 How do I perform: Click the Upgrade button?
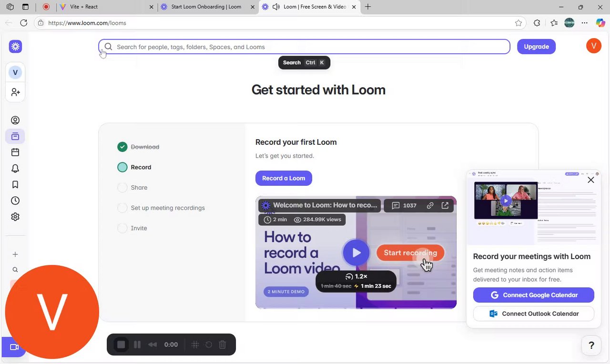(x=536, y=46)
